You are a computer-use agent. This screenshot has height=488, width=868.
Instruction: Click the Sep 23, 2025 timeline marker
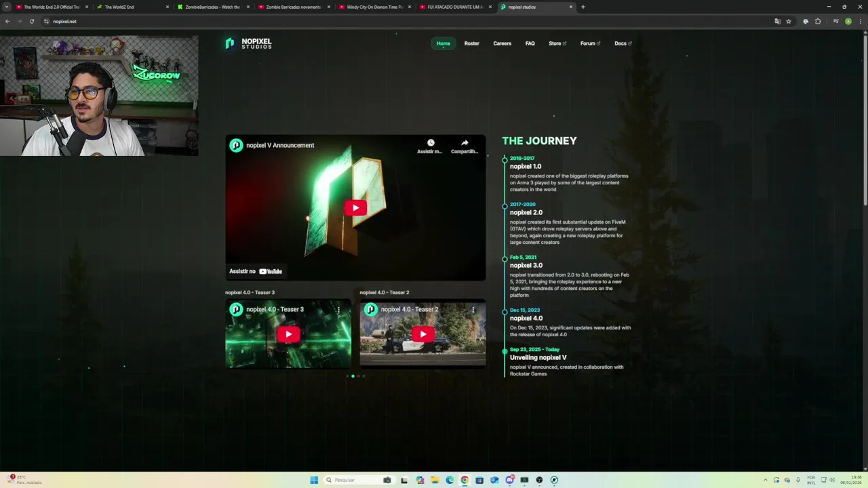pyautogui.click(x=505, y=350)
